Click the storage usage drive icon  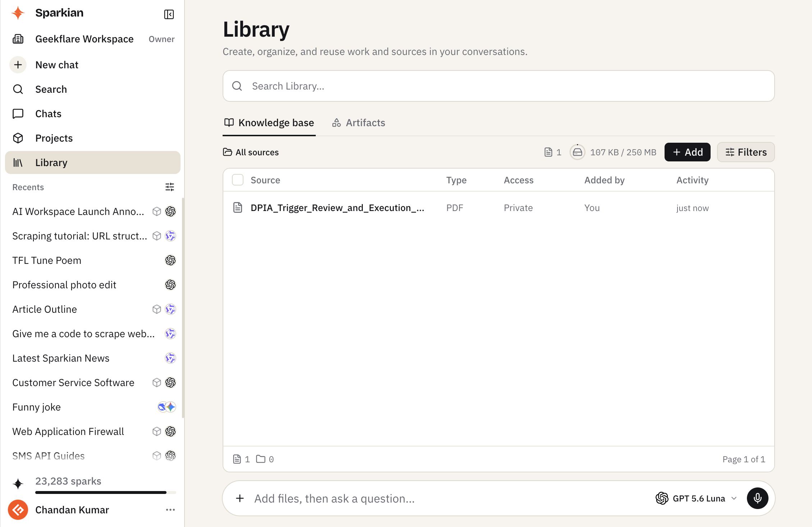click(578, 152)
